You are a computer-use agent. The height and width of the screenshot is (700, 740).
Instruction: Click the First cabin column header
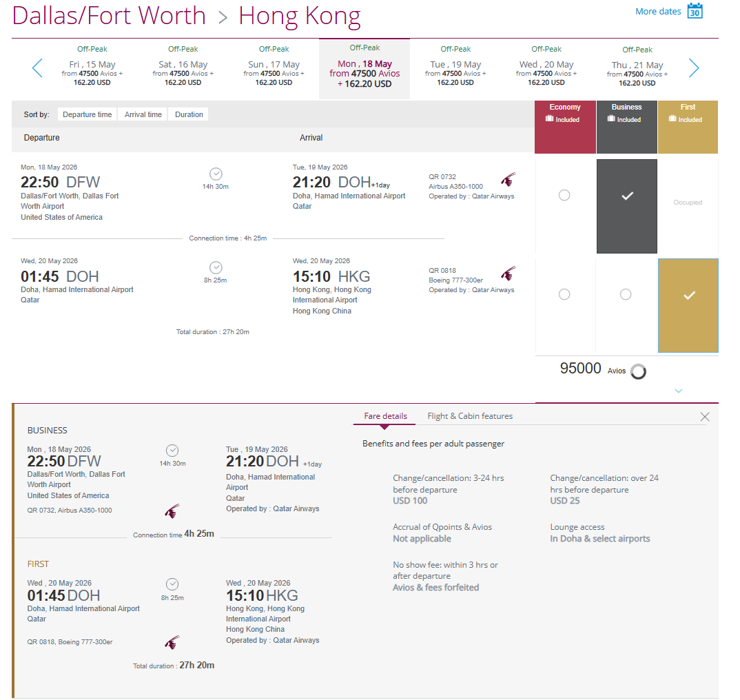[688, 127]
